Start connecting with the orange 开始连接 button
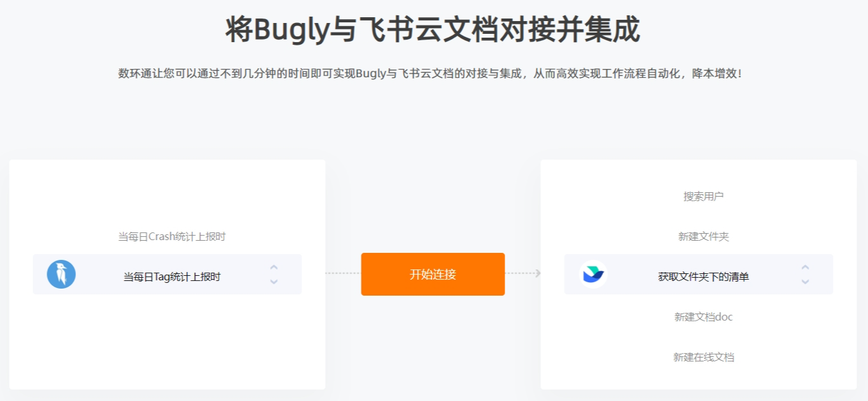Image resolution: width=868 pixels, height=401 pixels. [433, 275]
